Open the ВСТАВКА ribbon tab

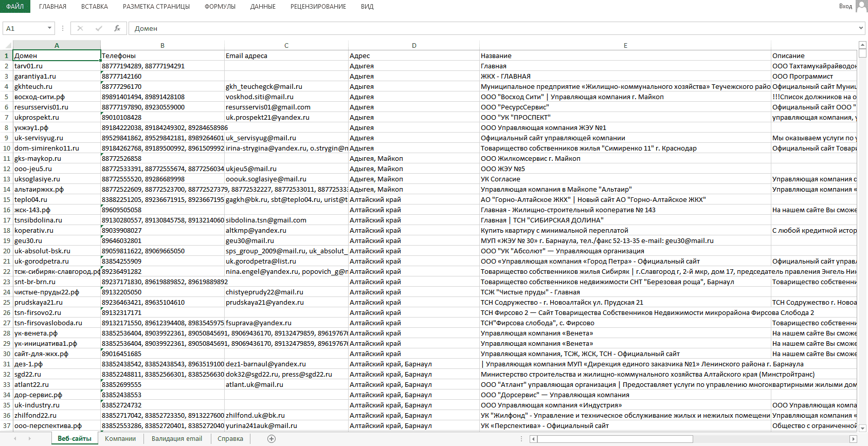[95, 7]
